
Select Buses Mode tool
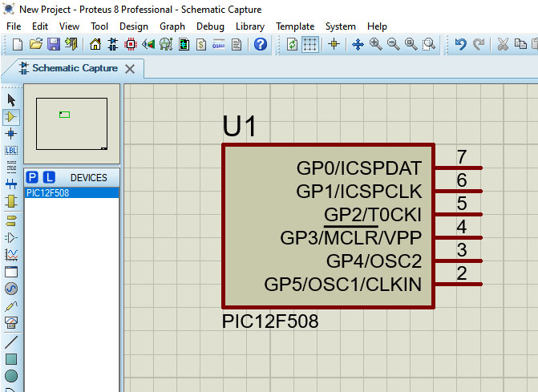pyautogui.click(x=11, y=184)
